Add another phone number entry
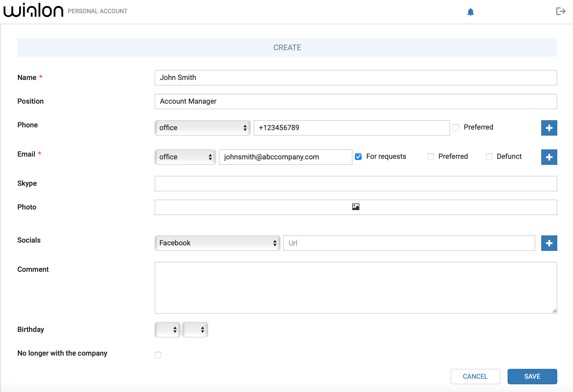The width and height of the screenshot is (573, 392). [549, 128]
